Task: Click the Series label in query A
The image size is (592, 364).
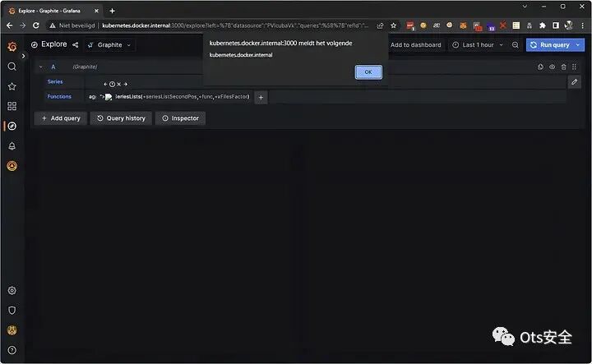Action: (55, 81)
